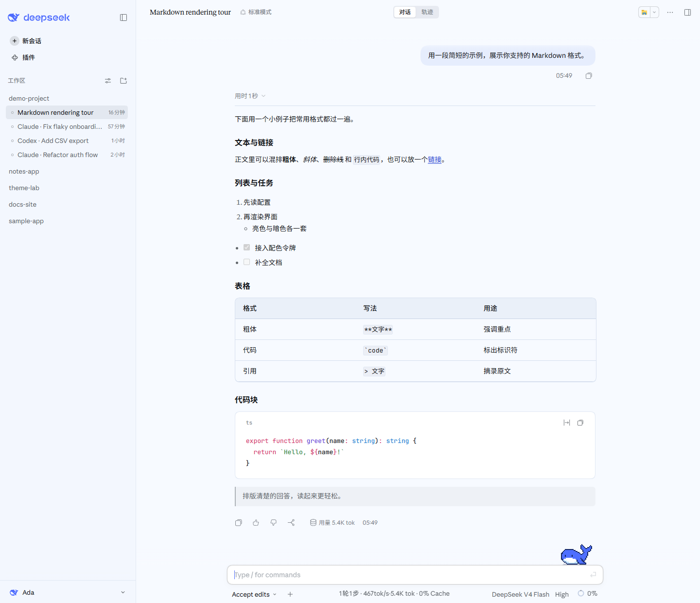Switch to the 对话 tab
This screenshot has width=700, height=603.
(x=405, y=12)
